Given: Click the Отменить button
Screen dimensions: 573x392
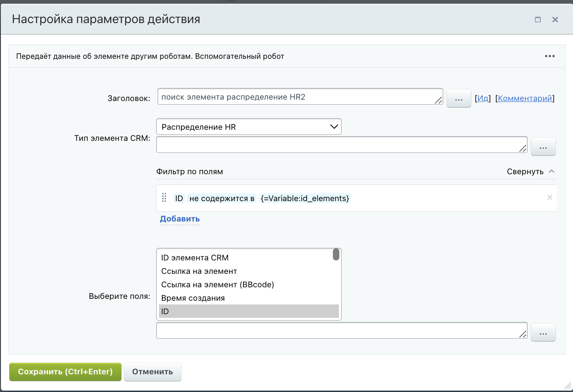Looking at the screenshot, I should 153,372.
